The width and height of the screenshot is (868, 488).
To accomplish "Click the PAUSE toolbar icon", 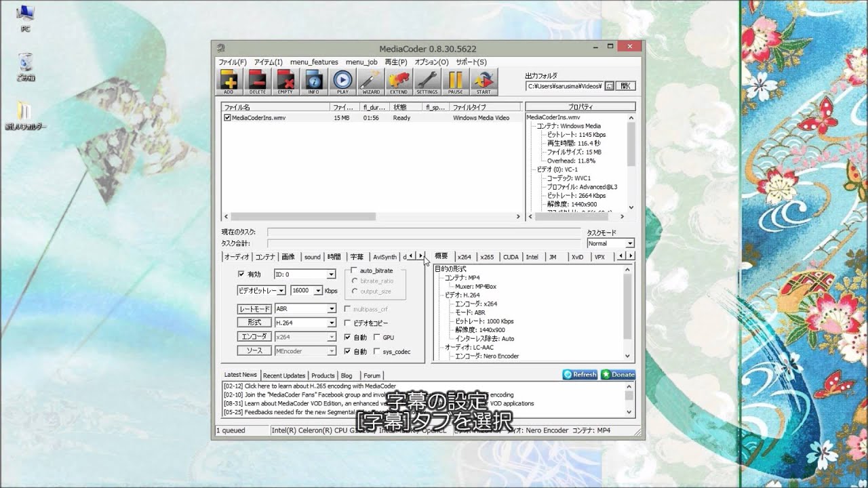I will click(455, 82).
